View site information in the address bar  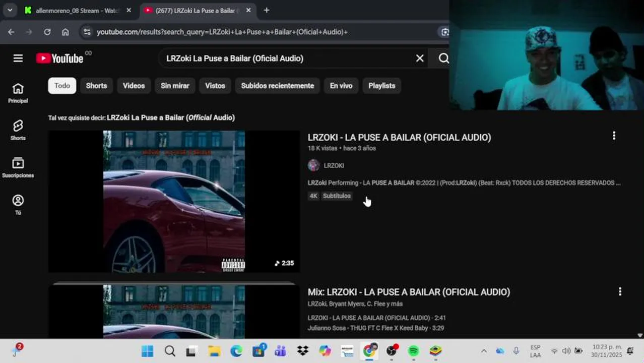pyautogui.click(x=87, y=32)
